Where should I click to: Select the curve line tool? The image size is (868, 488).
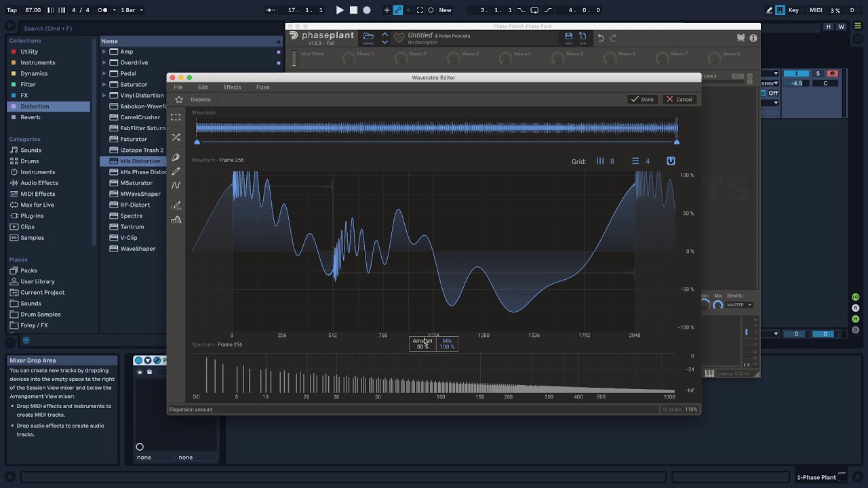pos(176,185)
